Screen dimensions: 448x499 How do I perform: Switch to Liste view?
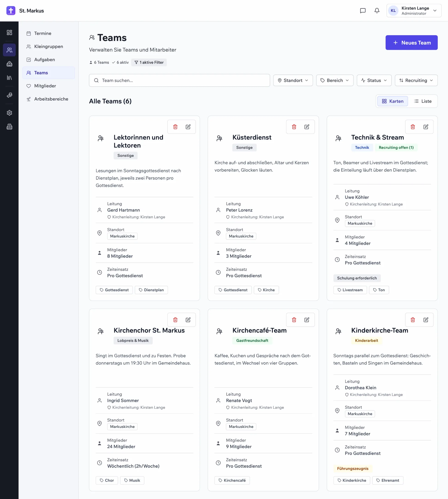point(423,101)
